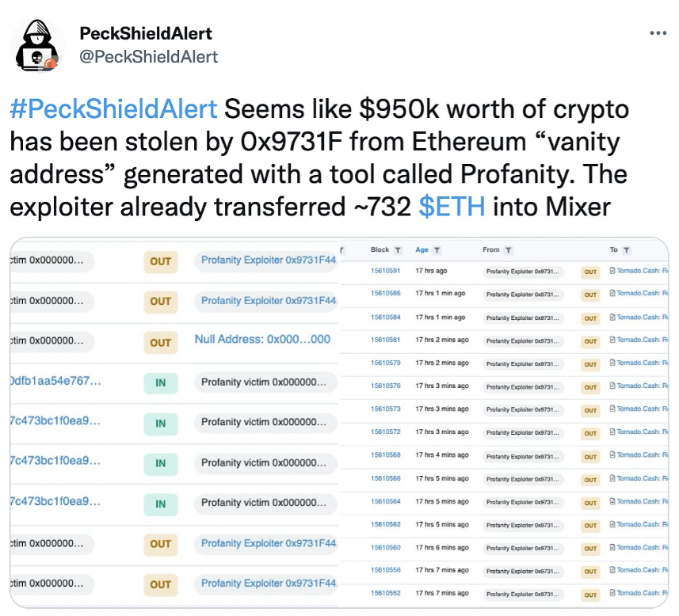Open Tornado.Cash link in block 15610586 row
Viewport: 679px width, 616px height.
click(642, 293)
